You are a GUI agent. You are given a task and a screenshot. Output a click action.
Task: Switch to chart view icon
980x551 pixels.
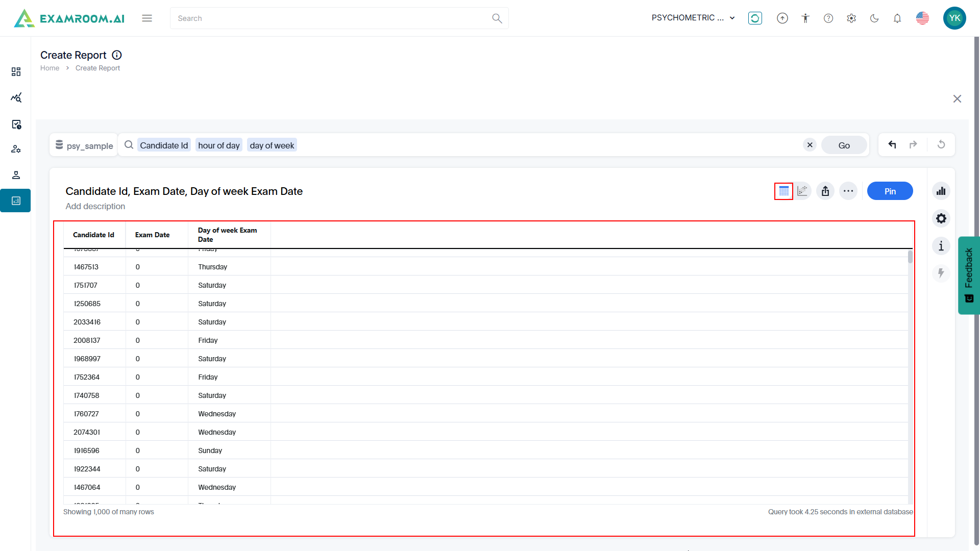tap(802, 191)
